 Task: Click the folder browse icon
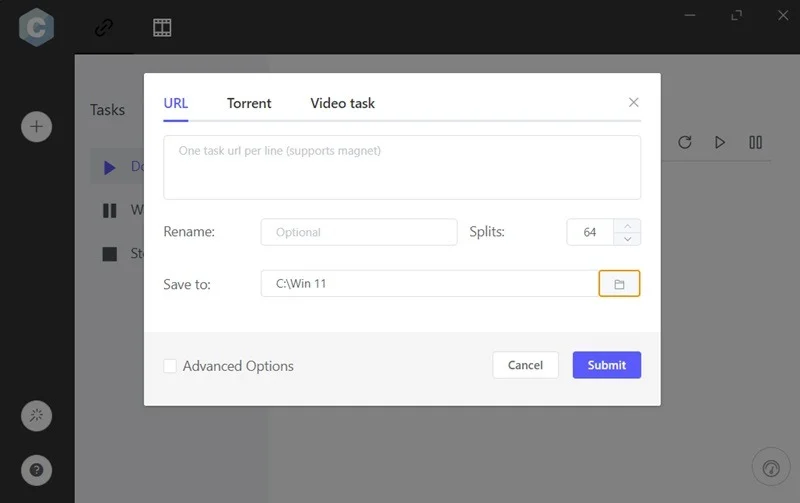click(619, 284)
